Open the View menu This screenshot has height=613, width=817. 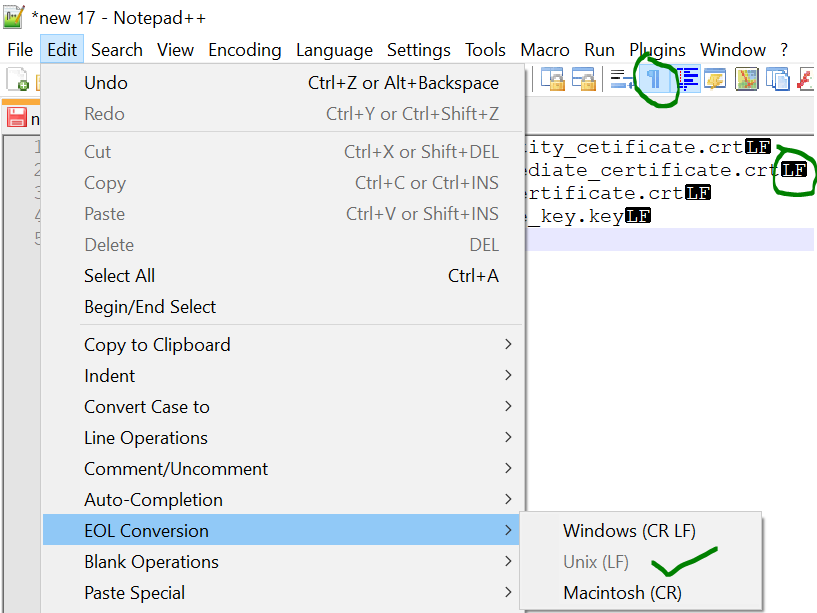click(176, 50)
